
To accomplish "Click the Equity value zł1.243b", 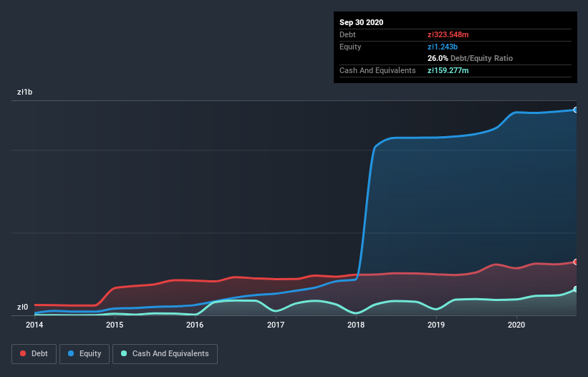I will click(443, 47).
